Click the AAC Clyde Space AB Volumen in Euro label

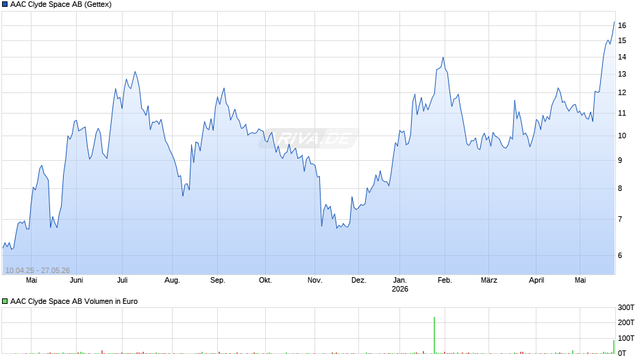coord(74,301)
